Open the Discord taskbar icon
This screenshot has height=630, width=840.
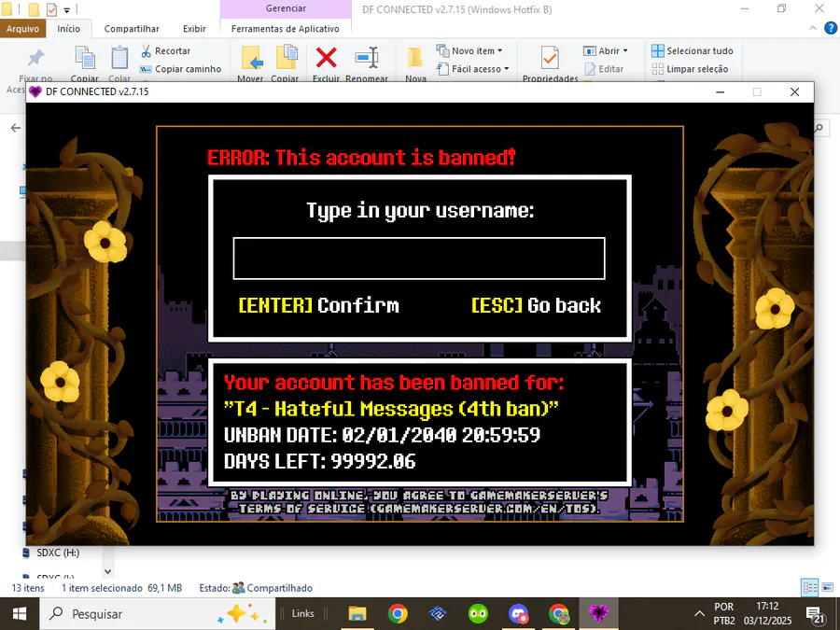(518, 614)
